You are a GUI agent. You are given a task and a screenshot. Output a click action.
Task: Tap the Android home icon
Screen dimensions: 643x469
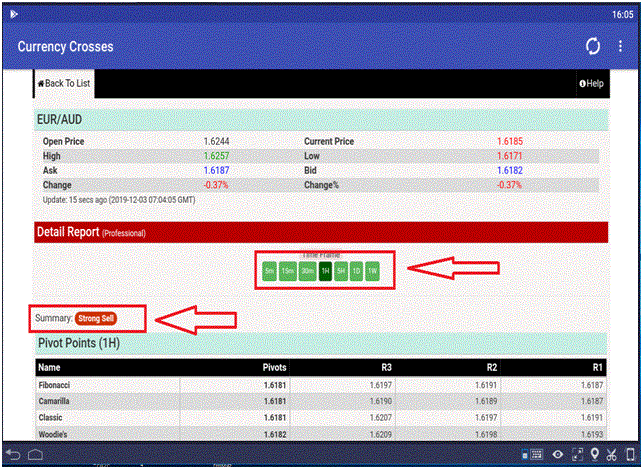click(x=36, y=456)
